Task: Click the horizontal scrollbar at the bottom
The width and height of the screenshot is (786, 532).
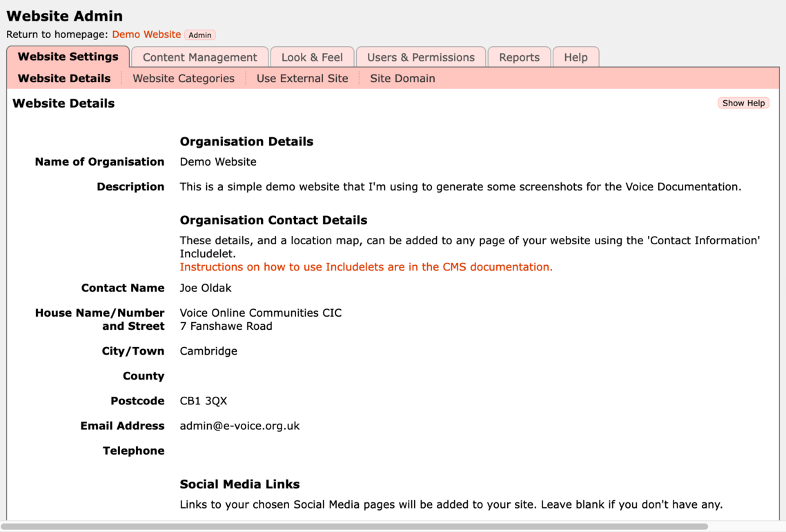Action: click(x=354, y=526)
